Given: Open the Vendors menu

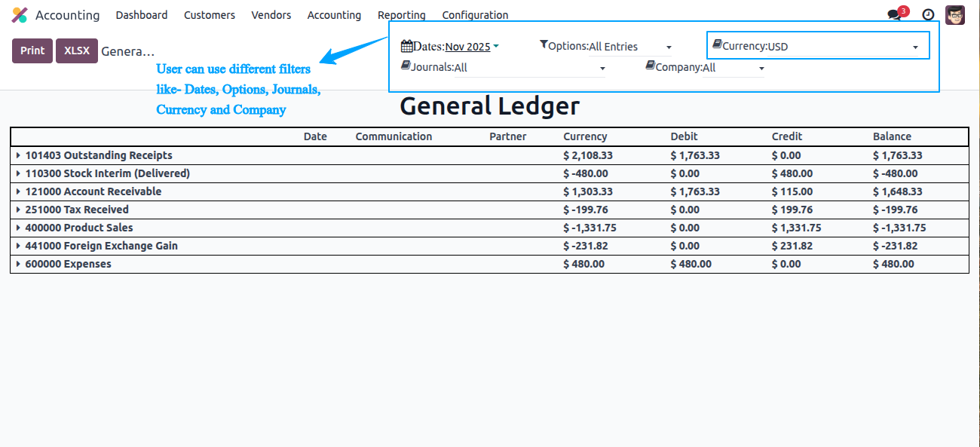Looking at the screenshot, I should pyautogui.click(x=271, y=15).
